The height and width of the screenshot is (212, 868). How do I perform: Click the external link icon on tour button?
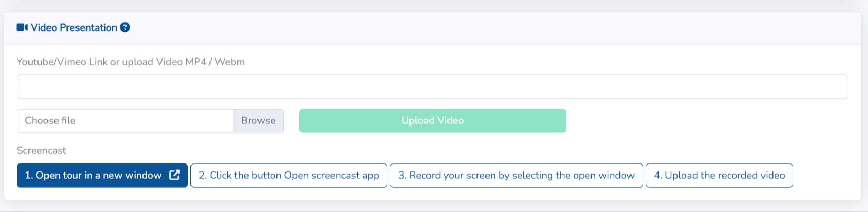175,175
